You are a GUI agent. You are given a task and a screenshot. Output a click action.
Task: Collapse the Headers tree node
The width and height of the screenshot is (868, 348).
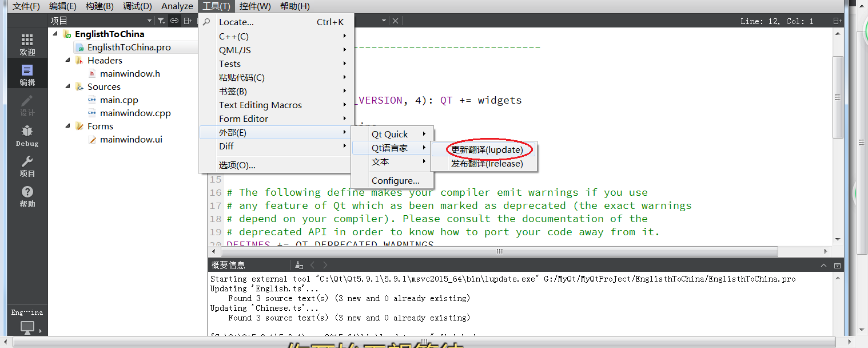point(67,60)
